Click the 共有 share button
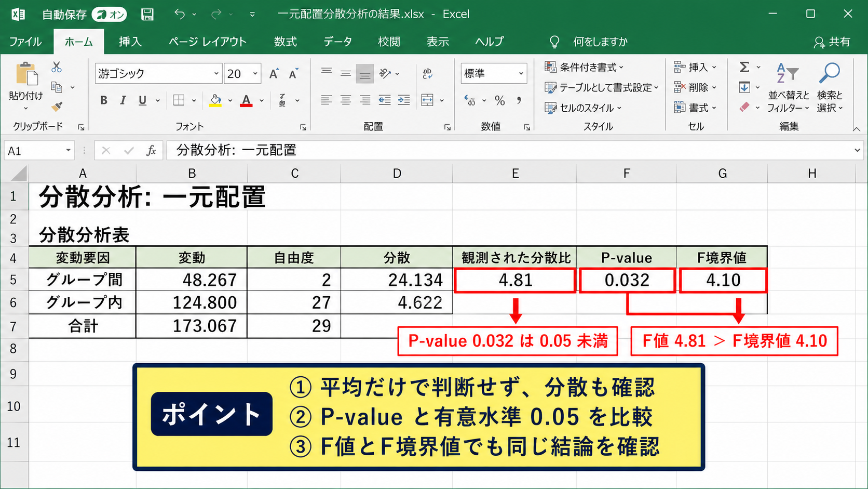This screenshot has width=868, height=489. [x=832, y=42]
